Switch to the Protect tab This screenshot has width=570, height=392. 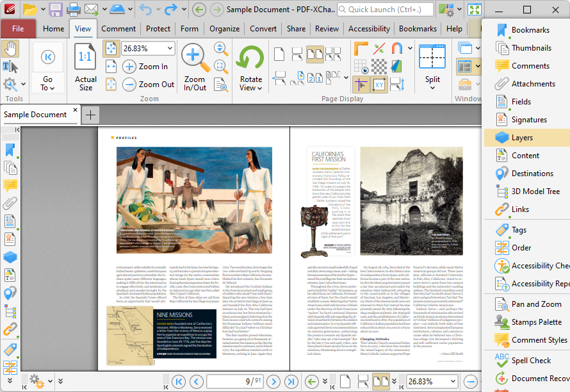[158, 29]
